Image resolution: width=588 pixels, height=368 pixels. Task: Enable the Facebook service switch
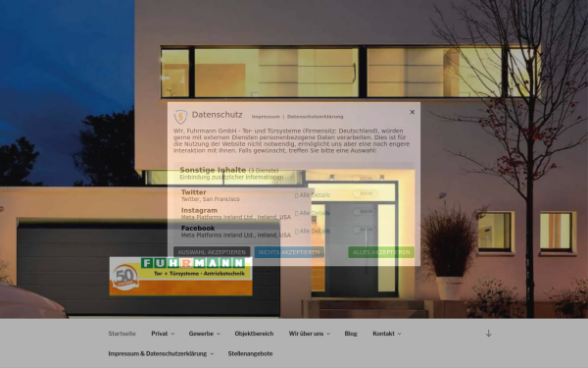[365, 230]
